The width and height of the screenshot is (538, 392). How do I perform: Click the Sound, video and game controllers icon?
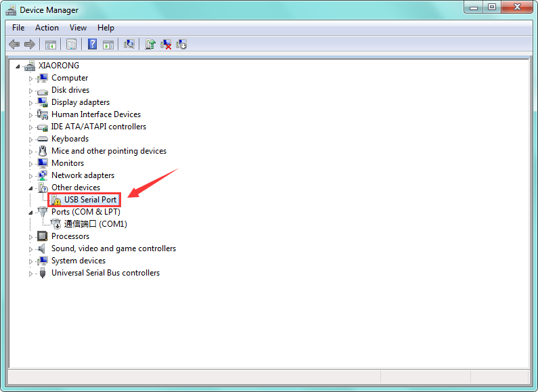point(42,248)
